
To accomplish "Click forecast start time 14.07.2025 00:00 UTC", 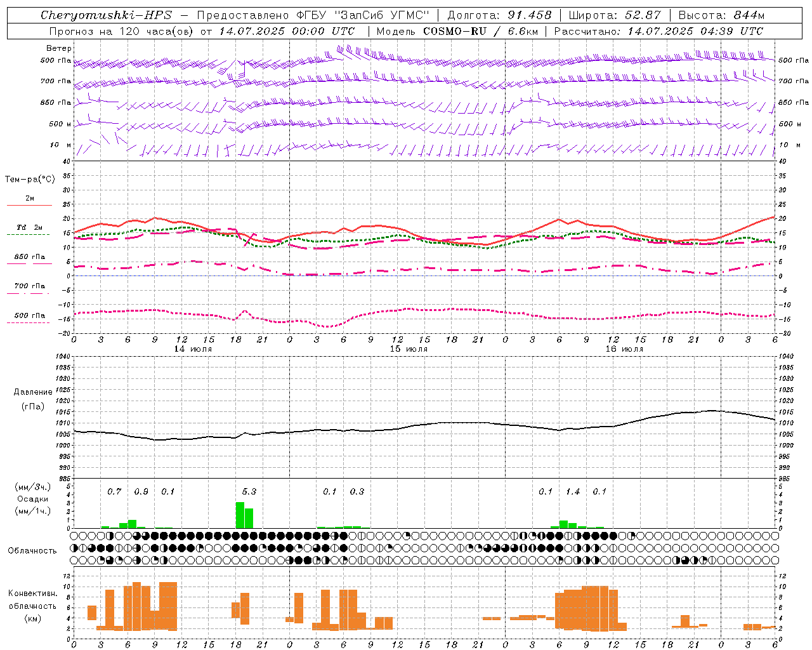I will [x=287, y=31].
